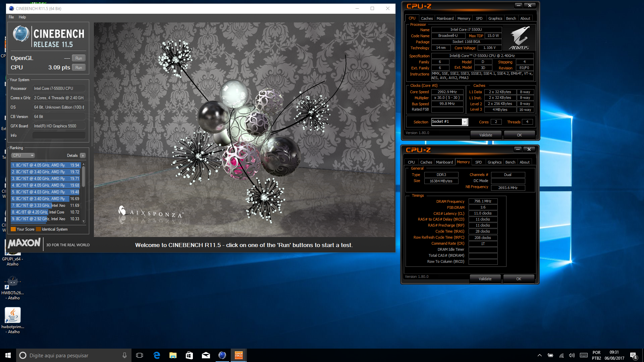Open touch keyboard tray icon
The image size is (644, 362).
[584, 355]
